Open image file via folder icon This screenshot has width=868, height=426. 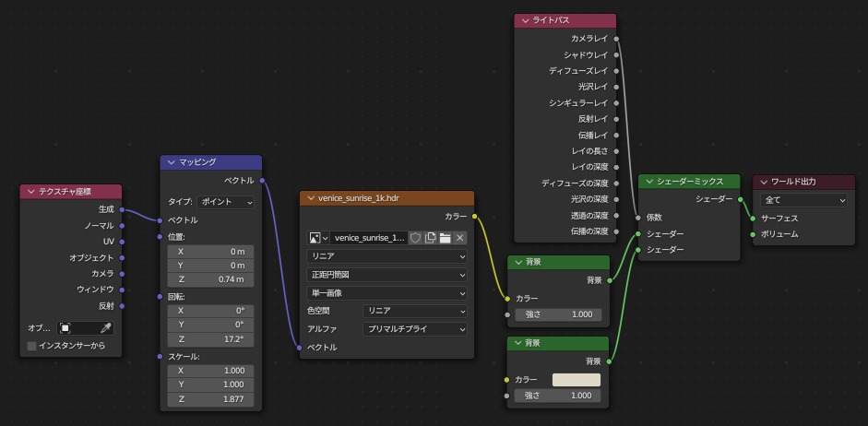(x=446, y=238)
